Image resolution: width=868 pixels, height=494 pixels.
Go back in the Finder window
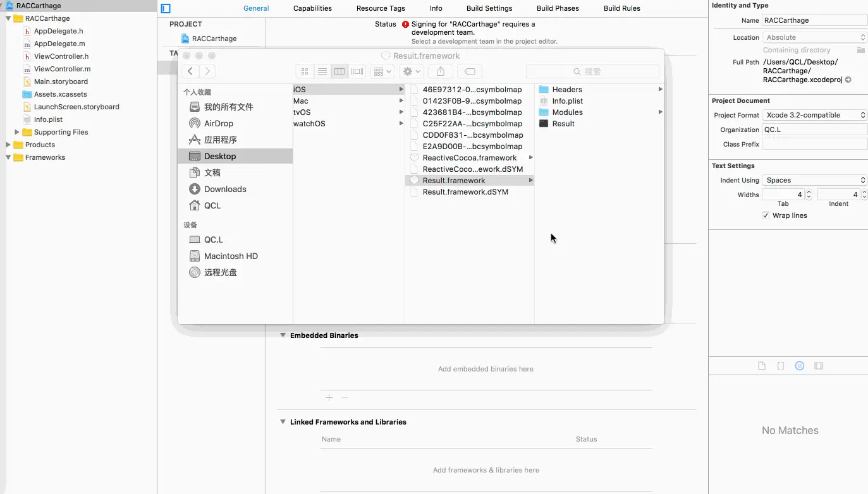190,71
